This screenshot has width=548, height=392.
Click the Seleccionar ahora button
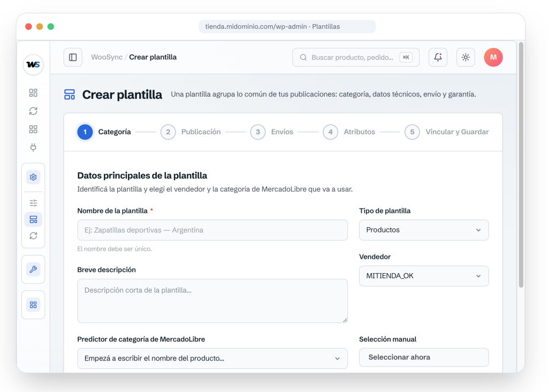click(x=424, y=357)
